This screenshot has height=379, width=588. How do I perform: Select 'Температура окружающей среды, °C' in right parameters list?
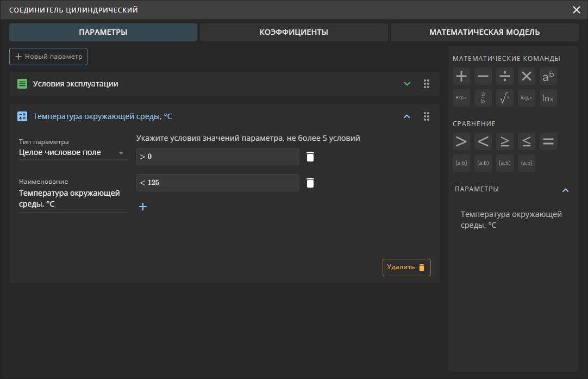[511, 220]
